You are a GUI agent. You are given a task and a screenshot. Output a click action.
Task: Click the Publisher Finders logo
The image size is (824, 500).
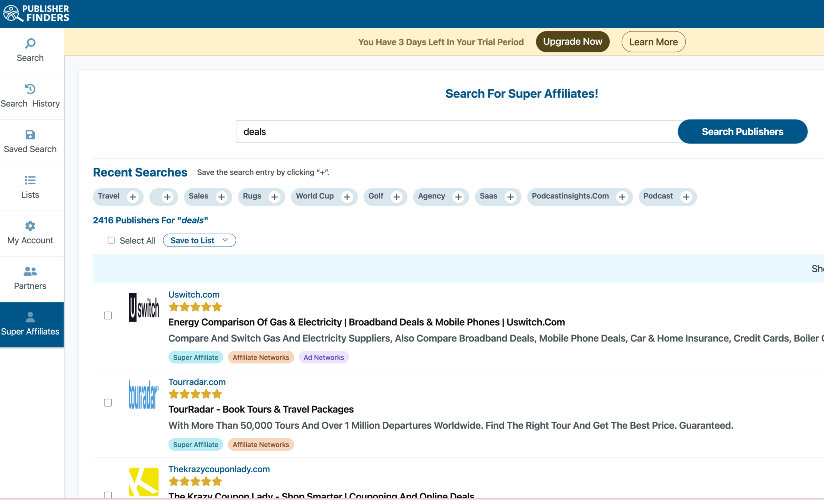(x=36, y=14)
